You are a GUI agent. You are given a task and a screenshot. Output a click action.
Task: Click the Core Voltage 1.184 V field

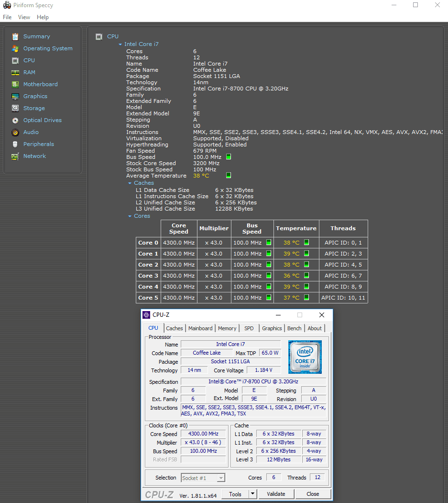pos(263,370)
